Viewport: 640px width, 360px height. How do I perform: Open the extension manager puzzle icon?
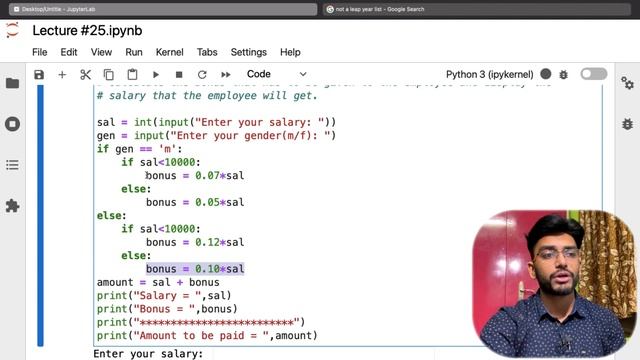pyautogui.click(x=12, y=206)
